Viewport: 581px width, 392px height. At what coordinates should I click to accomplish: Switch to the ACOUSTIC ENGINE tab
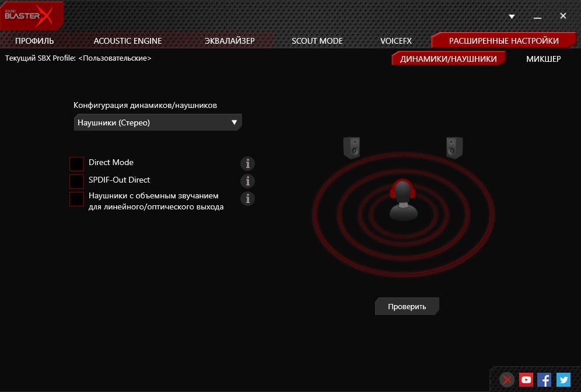pyautogui.click(x=128, y=41)
